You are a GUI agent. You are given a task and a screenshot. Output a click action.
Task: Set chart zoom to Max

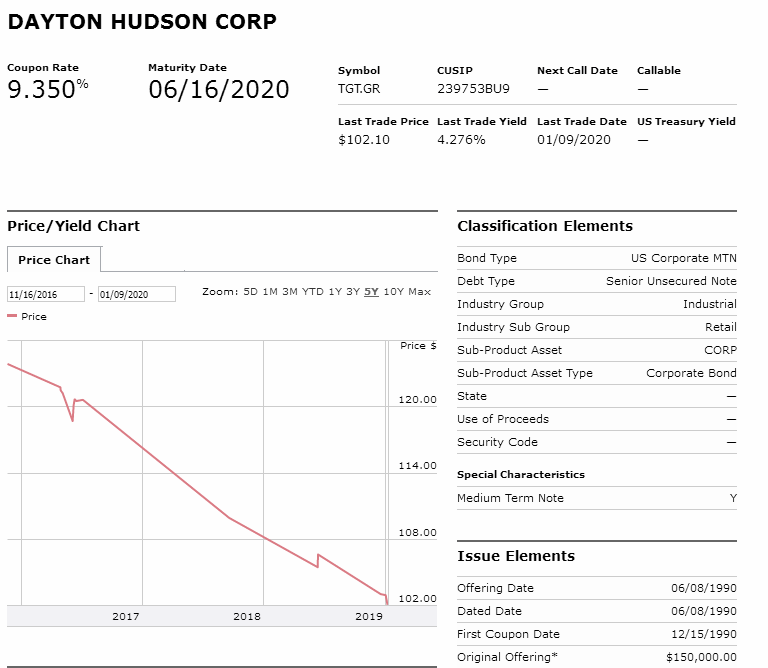pyautogui.click(x=419, y=292)
